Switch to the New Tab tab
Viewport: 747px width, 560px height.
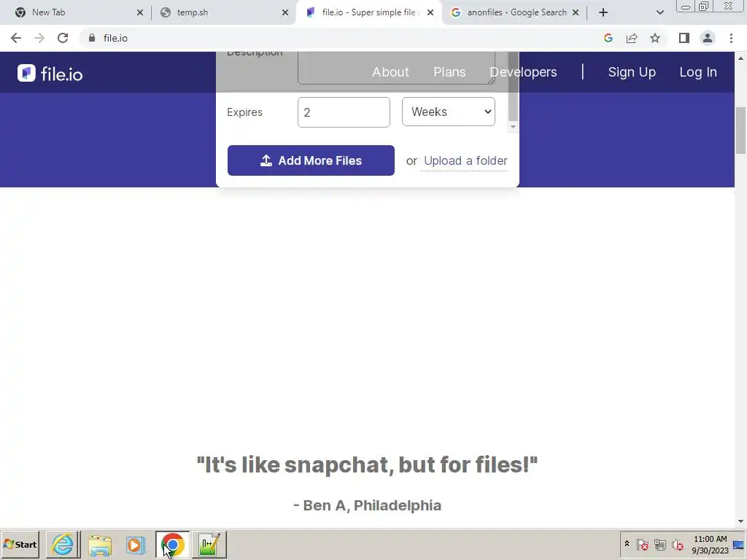point(76,12)
